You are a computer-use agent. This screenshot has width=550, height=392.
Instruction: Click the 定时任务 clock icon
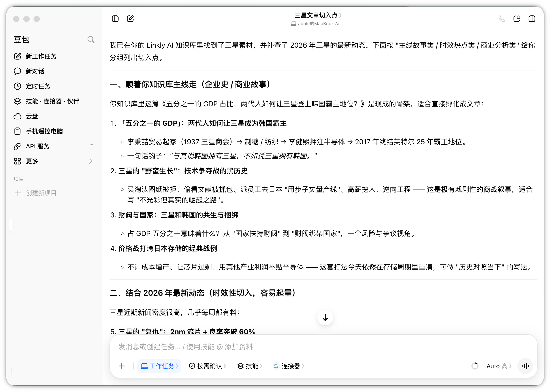click(x=17, y=86)
